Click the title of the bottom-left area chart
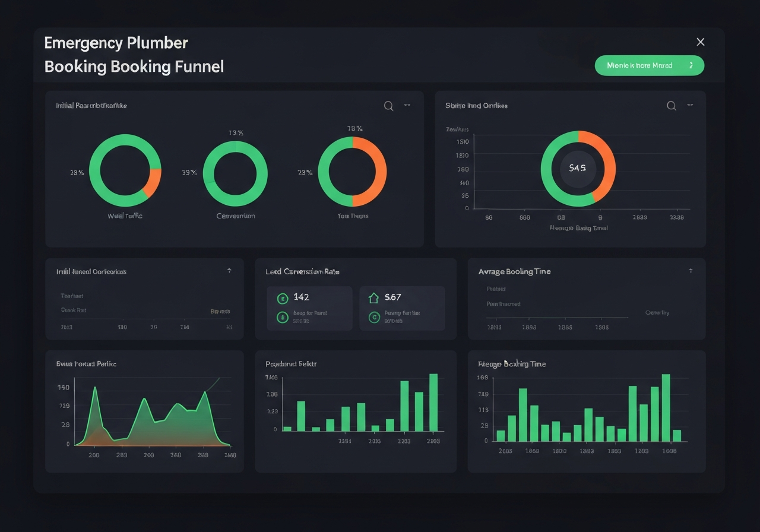The height and width of the screenshot is (532, 760). coord(86,363)
